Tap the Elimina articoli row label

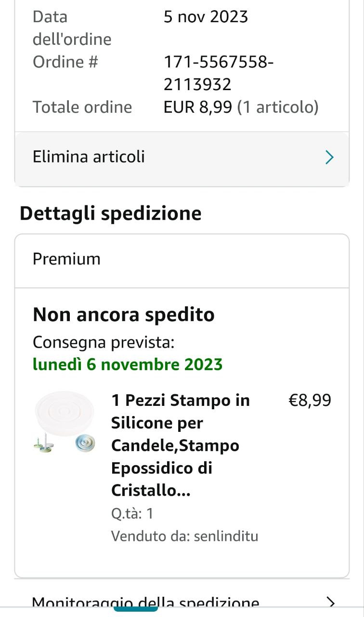point(89,157)
